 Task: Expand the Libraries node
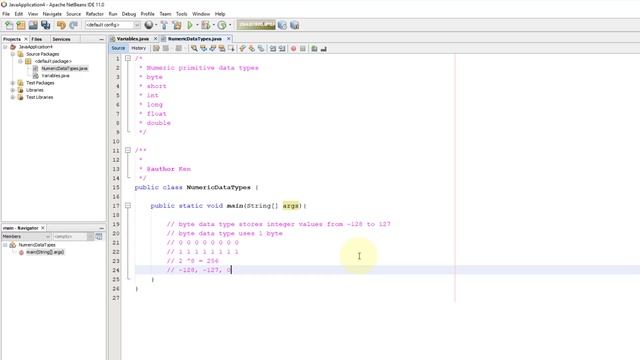click(x=13, y=90)
